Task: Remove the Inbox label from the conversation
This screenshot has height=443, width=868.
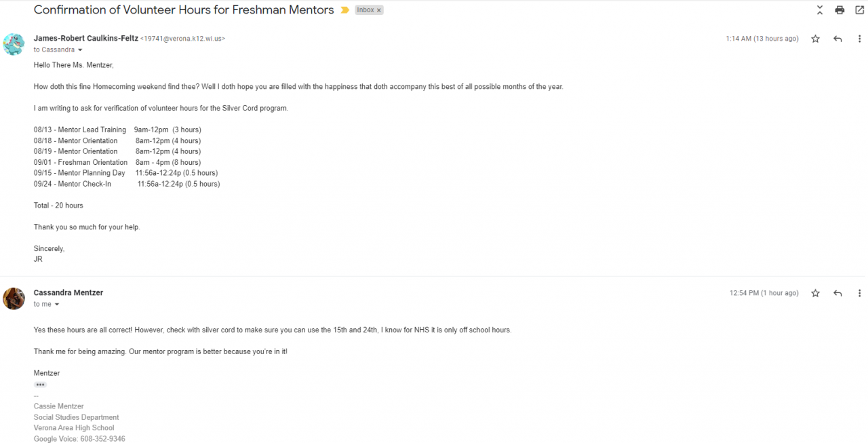Action: click(379, 10)
